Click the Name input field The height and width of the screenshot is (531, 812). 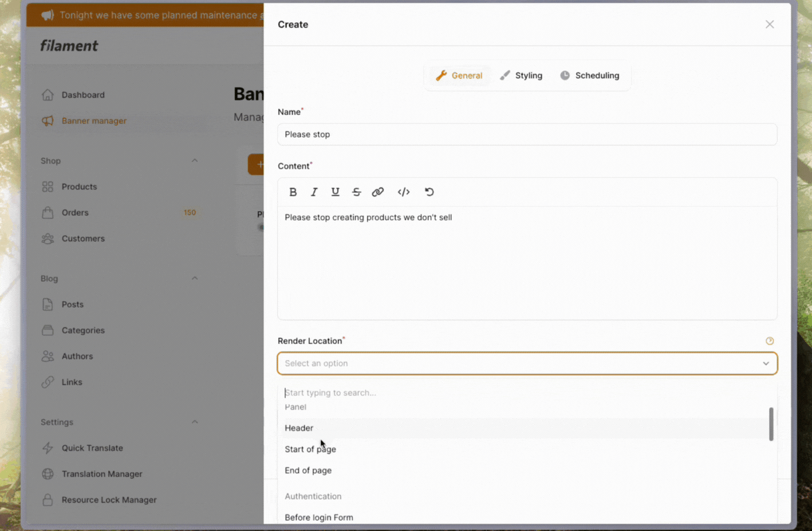(x=527, y=134)
